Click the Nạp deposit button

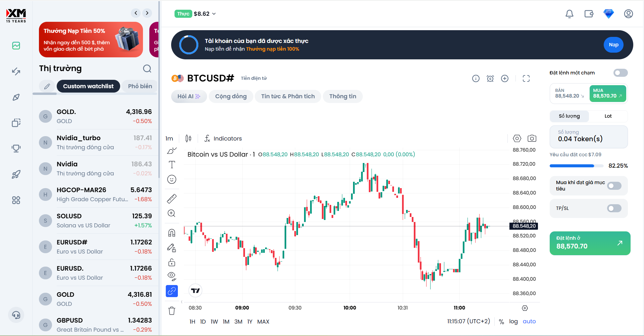613,44
